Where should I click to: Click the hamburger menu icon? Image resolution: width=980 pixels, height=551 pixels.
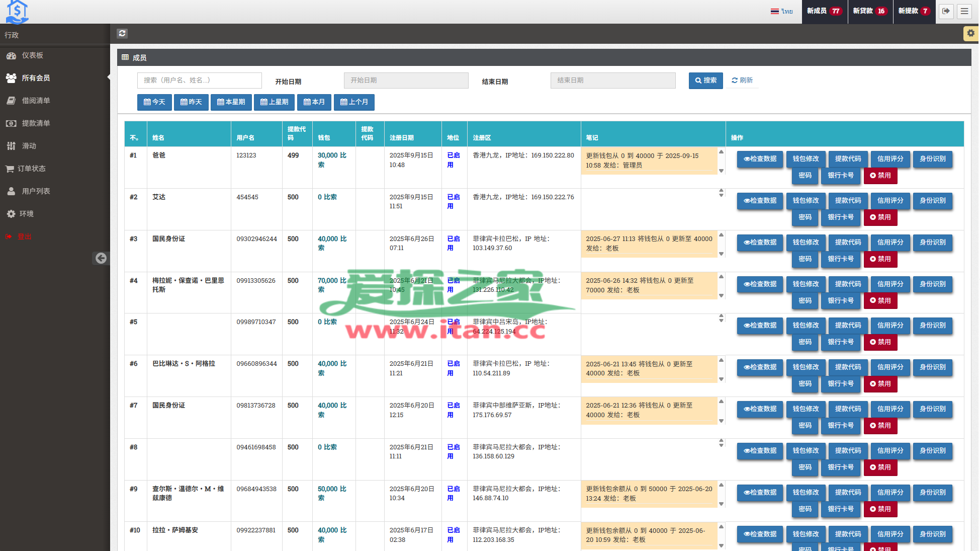964,11
